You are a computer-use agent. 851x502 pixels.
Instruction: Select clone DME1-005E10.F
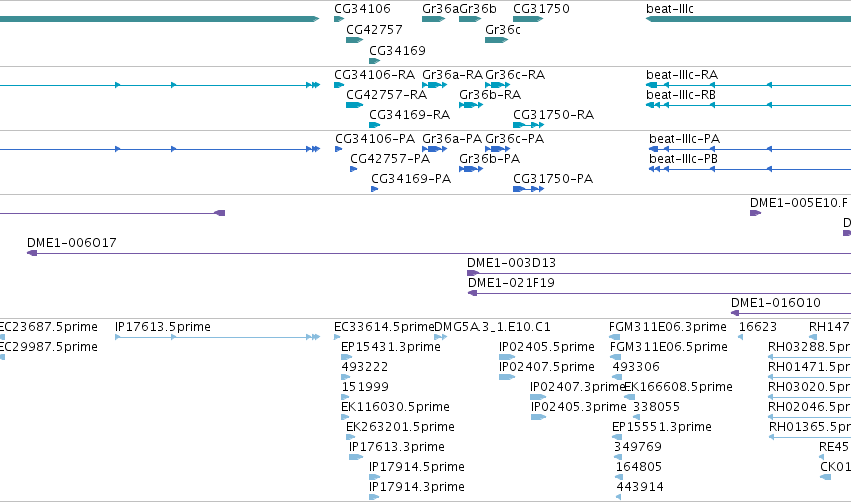click(x=798, y=203)
